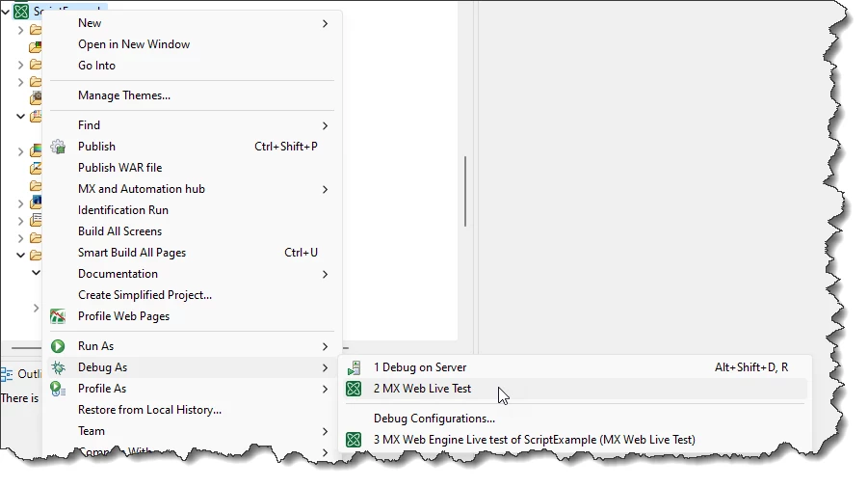Open the Team submenu
This screenshot has height=487, width=868.
pyautogui.click(x=192, y=431)
